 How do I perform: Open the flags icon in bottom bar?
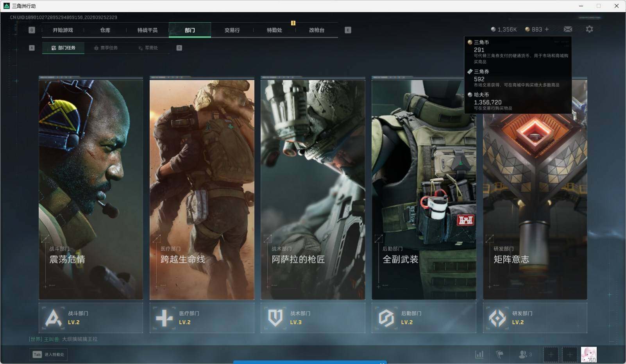[499, 354]
